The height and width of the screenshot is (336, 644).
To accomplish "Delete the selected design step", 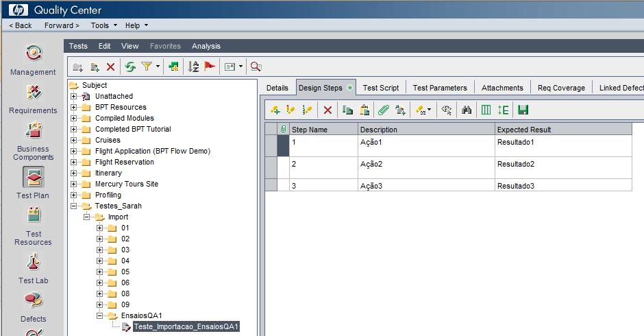I will point(327,110).
